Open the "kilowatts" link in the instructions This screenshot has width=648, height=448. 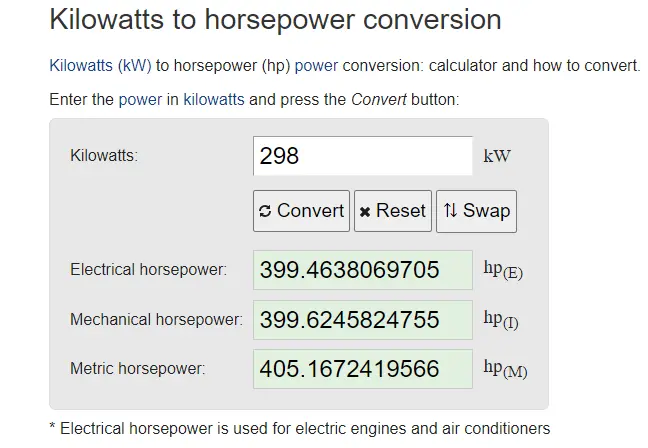(214, 100)
